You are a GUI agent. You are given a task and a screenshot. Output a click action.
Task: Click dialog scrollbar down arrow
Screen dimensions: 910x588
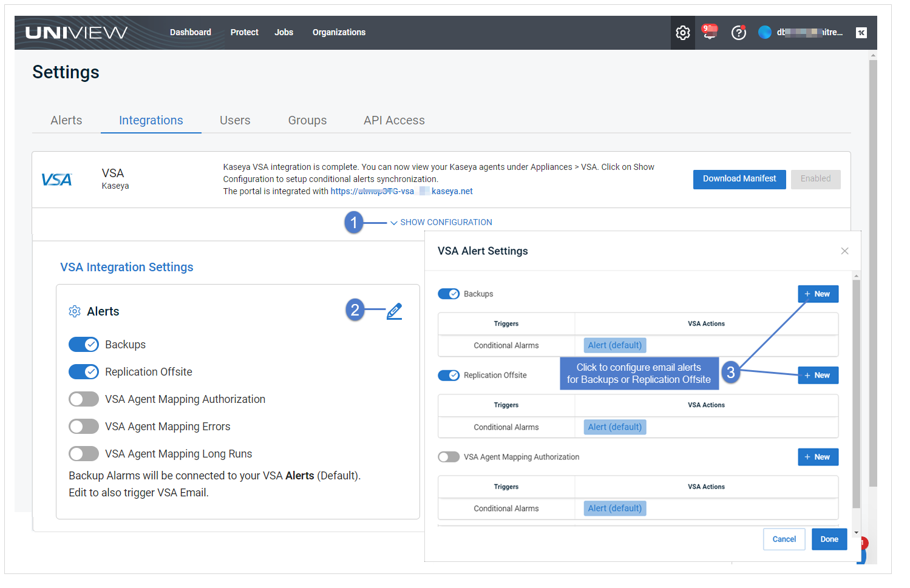tap(856, 533)
